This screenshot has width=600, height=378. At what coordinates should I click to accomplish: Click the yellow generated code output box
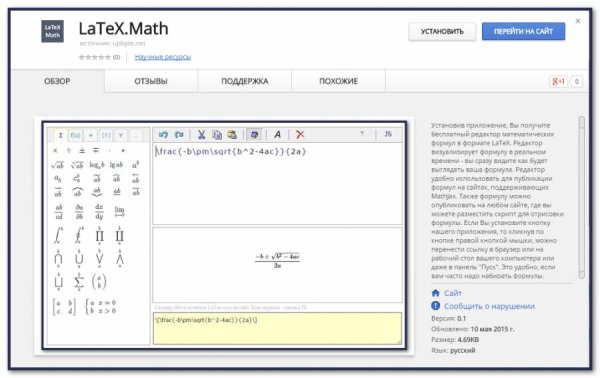point(277,328)
